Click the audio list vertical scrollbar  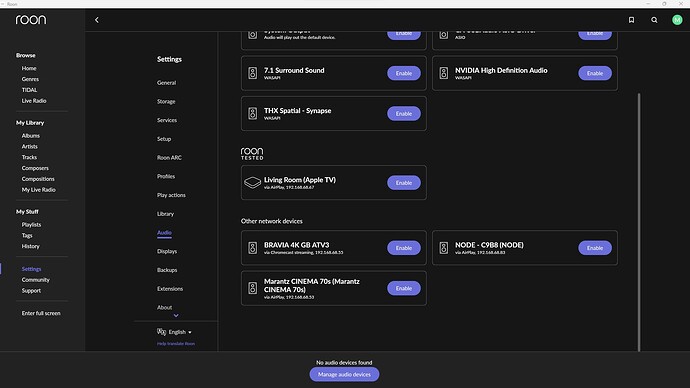[x=639, y=222]
